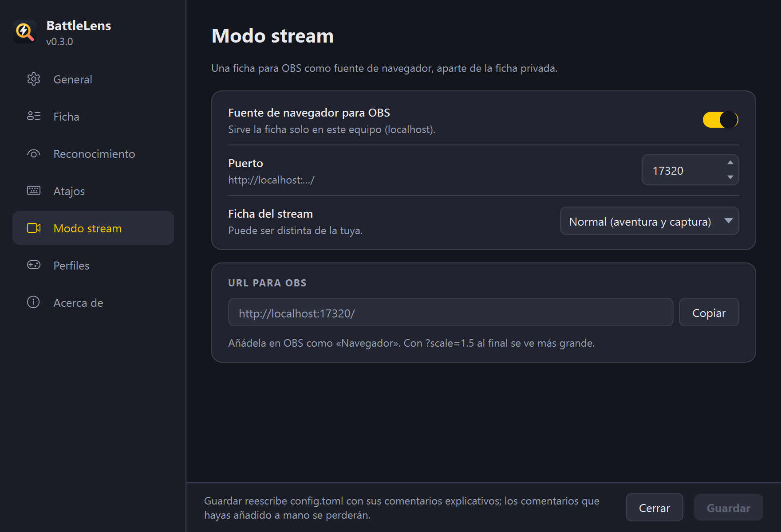Click the 'URL PARA OBS' section label
Viewport: 781px width, 532px height.
click(267, 283)
